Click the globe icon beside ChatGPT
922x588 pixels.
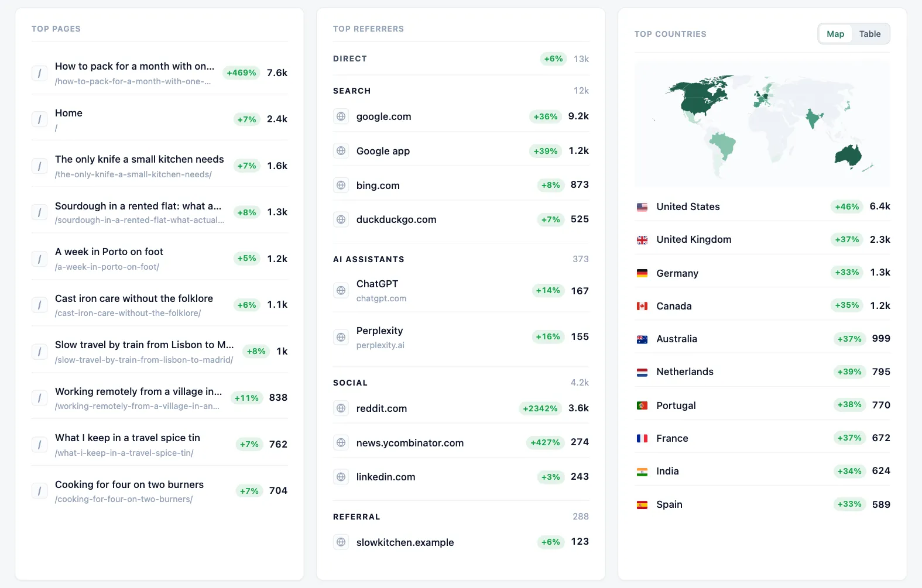tap(341, 290)
